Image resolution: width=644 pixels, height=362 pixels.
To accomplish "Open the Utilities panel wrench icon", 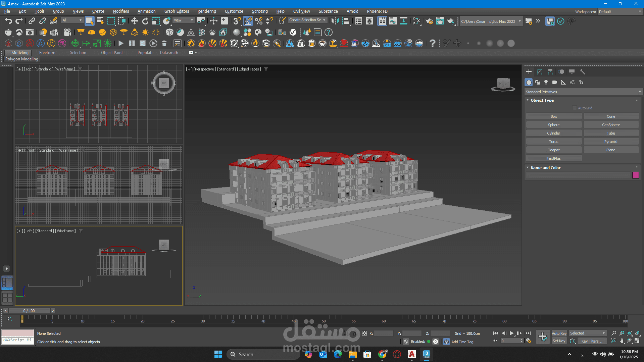I will [x=583, y=72].
